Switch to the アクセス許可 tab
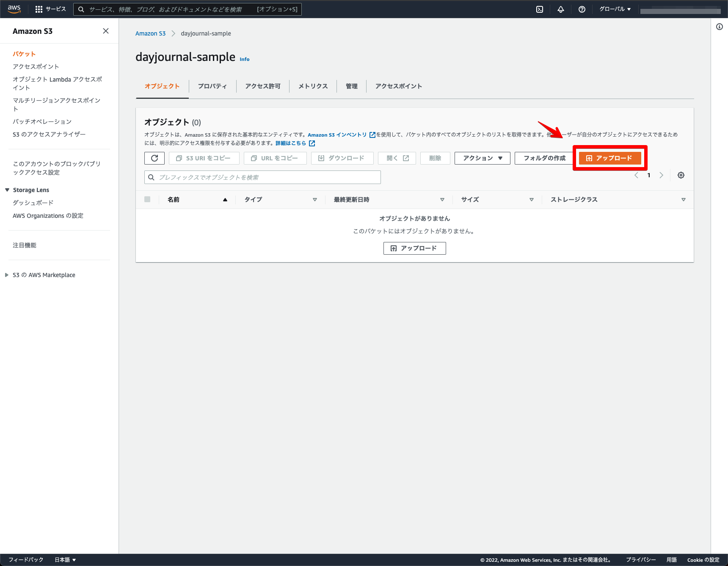The image size is (728, 566). [x=263, y=86]
